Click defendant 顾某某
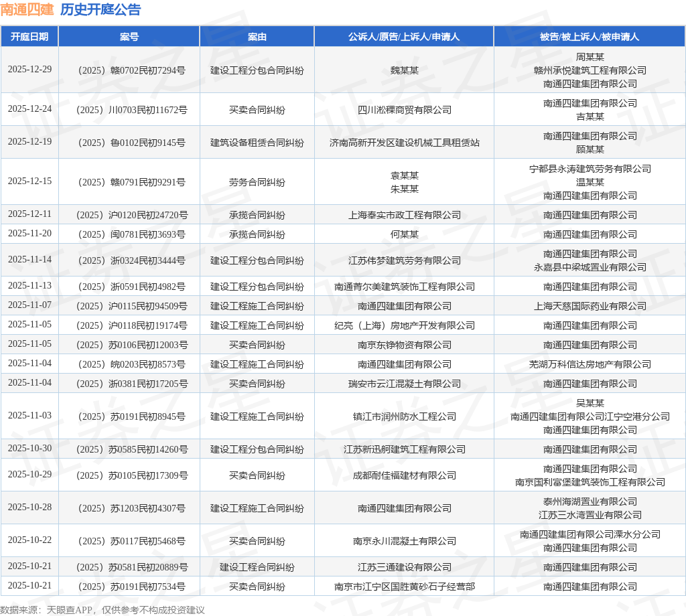686x616 pixels. click(590, 149)
